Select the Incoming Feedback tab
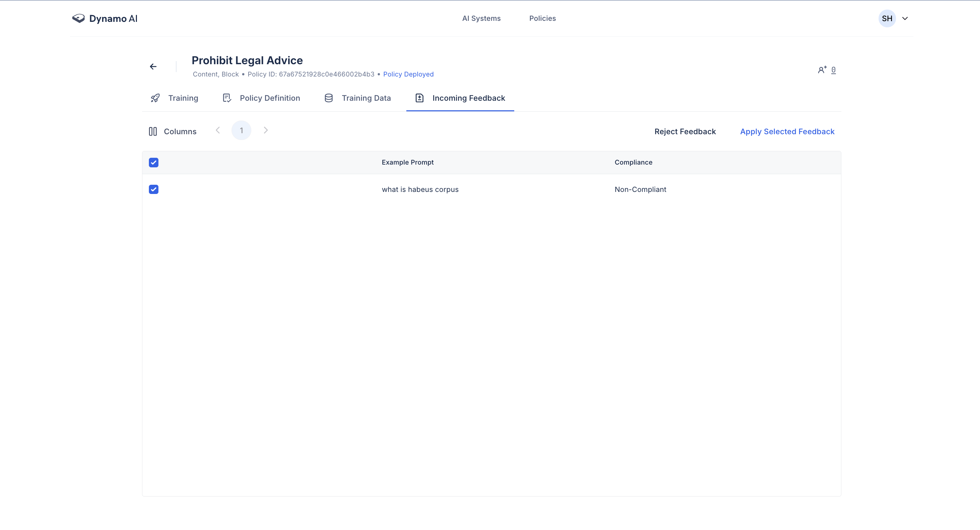 tap(460, 98)
